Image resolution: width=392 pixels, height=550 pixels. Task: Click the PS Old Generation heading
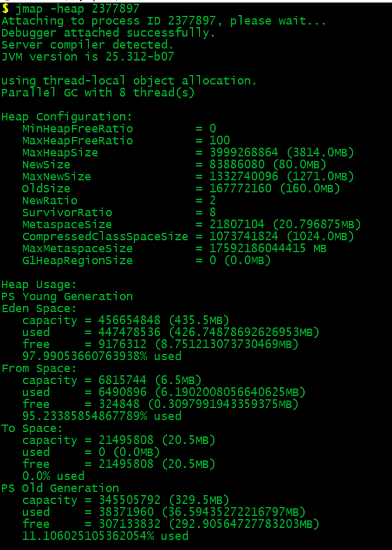(x=60, y=488)
